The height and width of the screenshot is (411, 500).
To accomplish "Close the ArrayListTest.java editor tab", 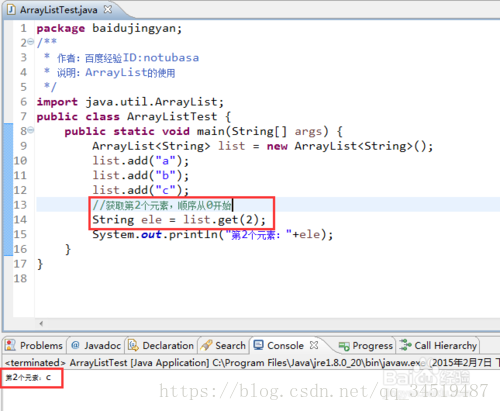I will tap(108, 9).
